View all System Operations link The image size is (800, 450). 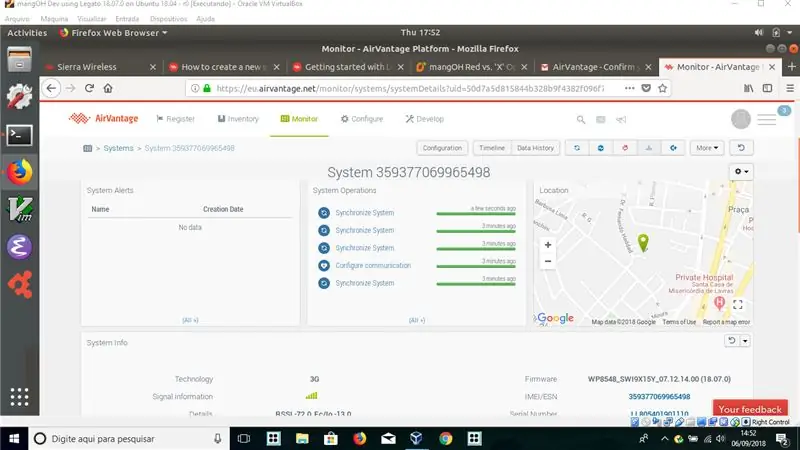pos(417,320)
